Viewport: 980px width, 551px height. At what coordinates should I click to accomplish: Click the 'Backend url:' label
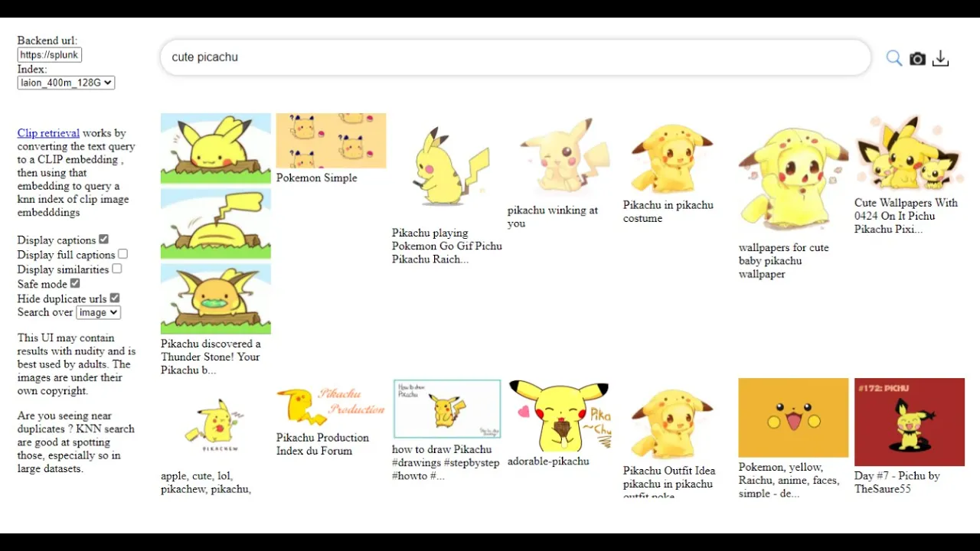point(47,41)
